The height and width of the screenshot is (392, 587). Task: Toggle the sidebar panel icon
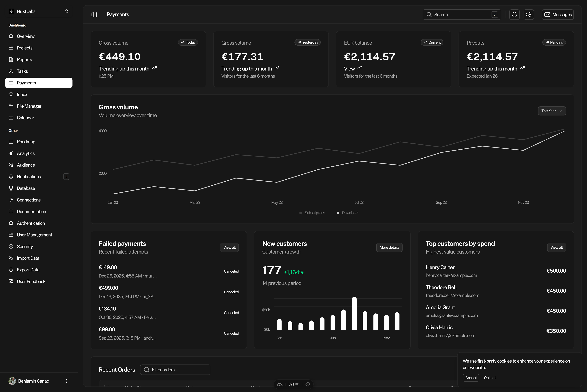(94, 15)
